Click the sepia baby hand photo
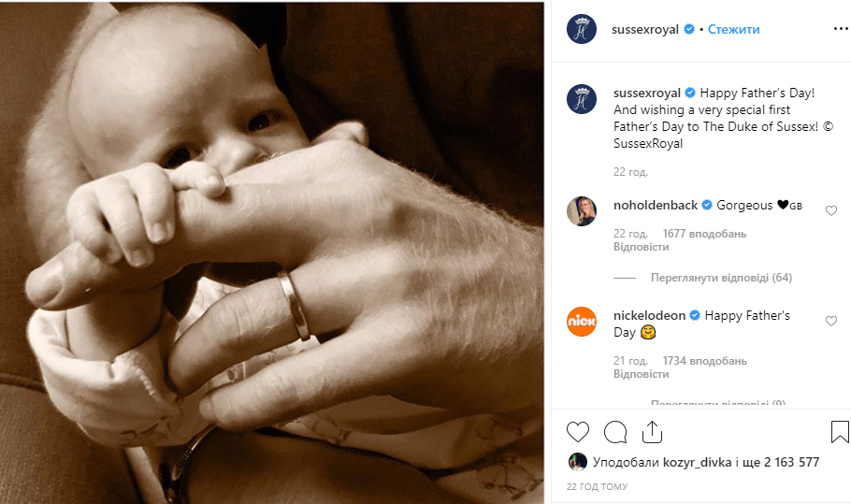The height and width of the screenshot is (504, 851). click(x=271, y=252)
